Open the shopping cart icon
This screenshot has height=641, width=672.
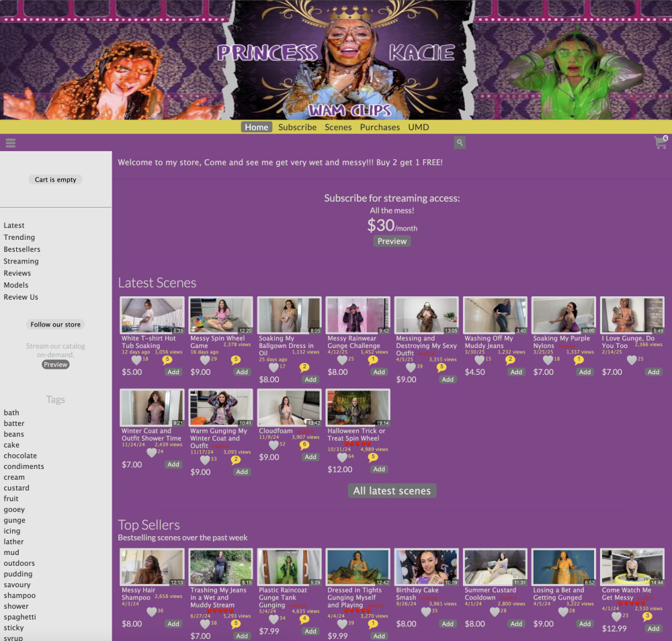(x=660, y=142)
